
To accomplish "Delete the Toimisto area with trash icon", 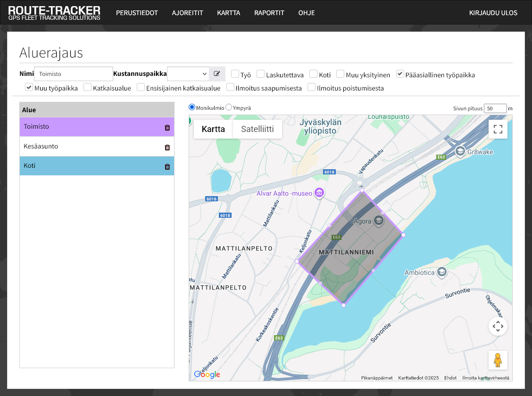I will click(x=167, y=127).
